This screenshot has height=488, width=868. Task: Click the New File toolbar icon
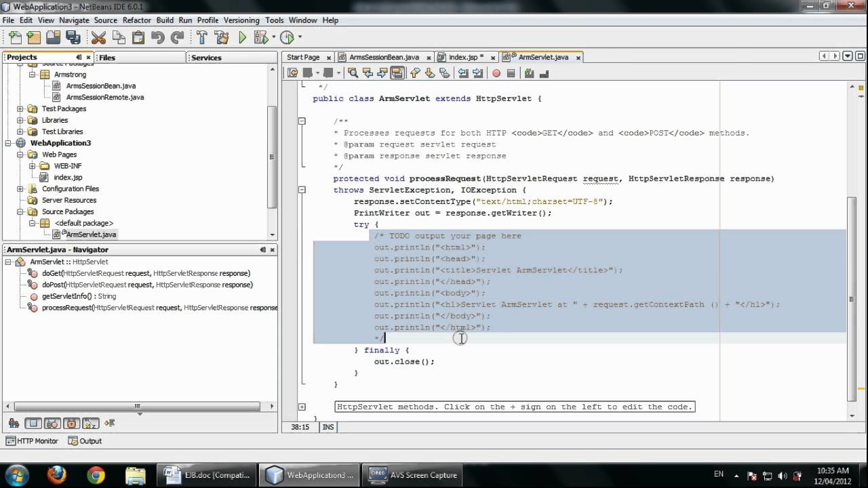click(15, 37)
